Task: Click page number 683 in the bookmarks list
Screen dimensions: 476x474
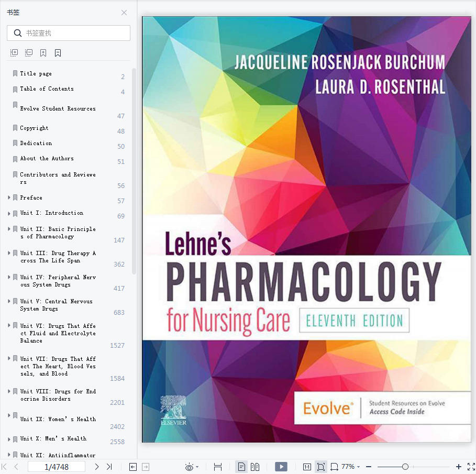Action: pyautogui.click(x=119, y=313)
